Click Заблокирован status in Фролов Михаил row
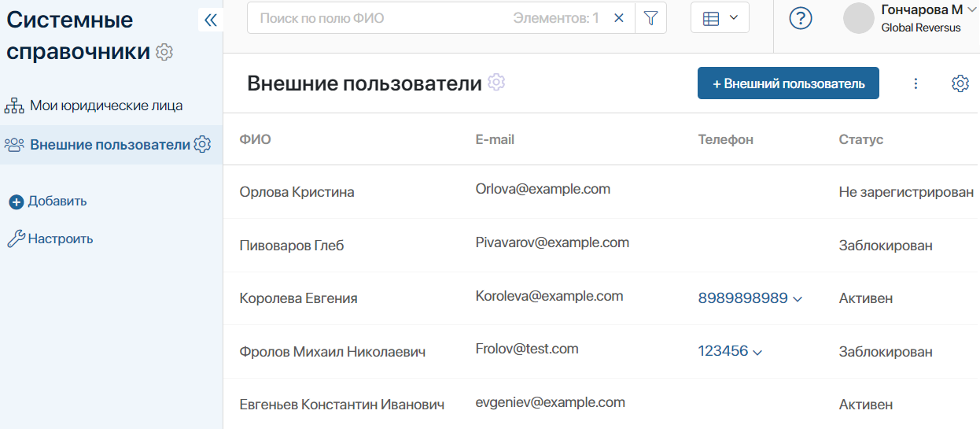The width and height of the screenshot is (980, 429). [x=886, y=352]
